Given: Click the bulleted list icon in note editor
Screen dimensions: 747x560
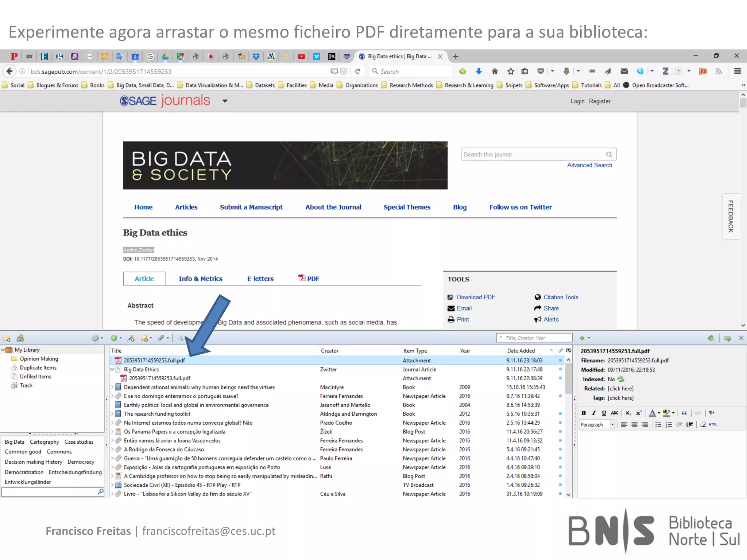Looking at the screenshot, I should click(x=658, y=424).
